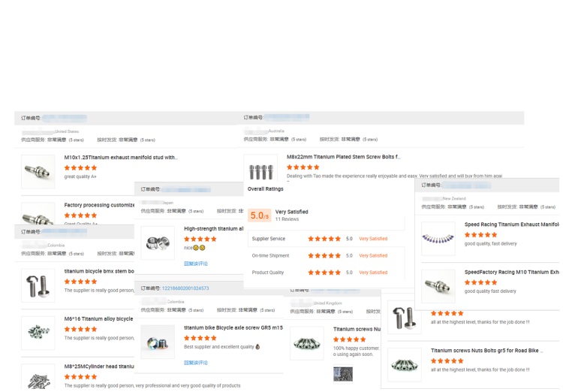Click the 5.0/5 overall rating score badge

[259, 216]
